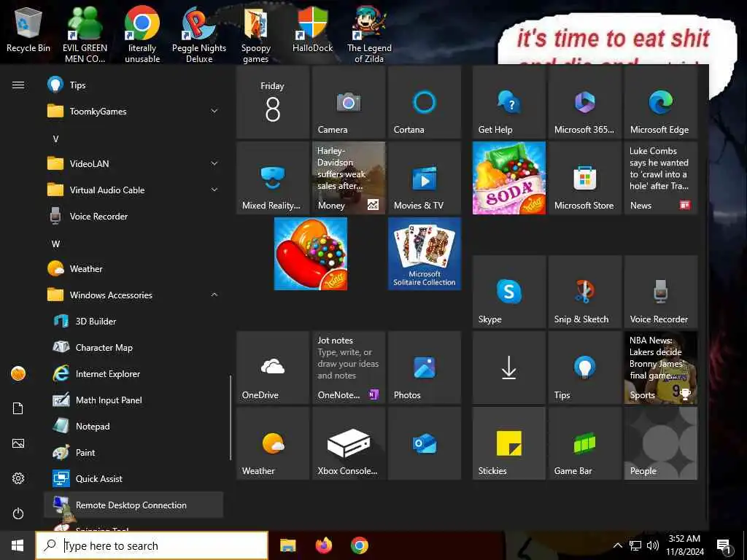
Task: Expand the Start menu hamburger
Action: (x=18, y=85)
